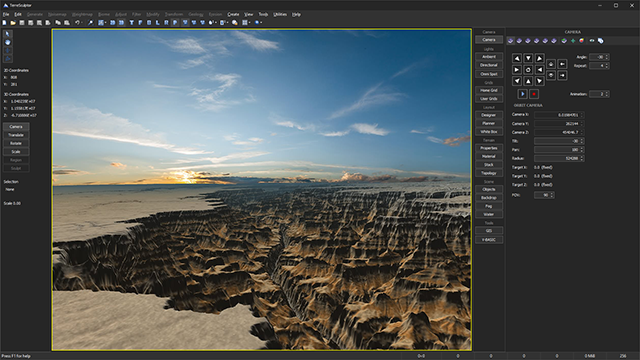Open the File menu
Image resolution: width=640 pixels, height=360 pixels.
pos(6,14)
